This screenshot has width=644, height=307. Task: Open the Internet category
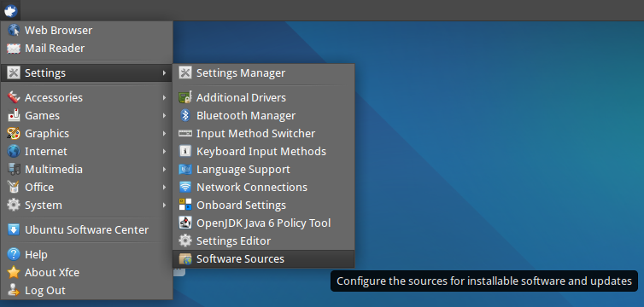click(86, 151)
